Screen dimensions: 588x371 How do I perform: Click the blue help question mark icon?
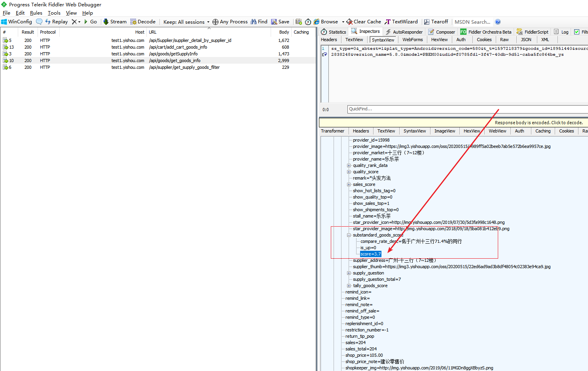click(498, 22)
